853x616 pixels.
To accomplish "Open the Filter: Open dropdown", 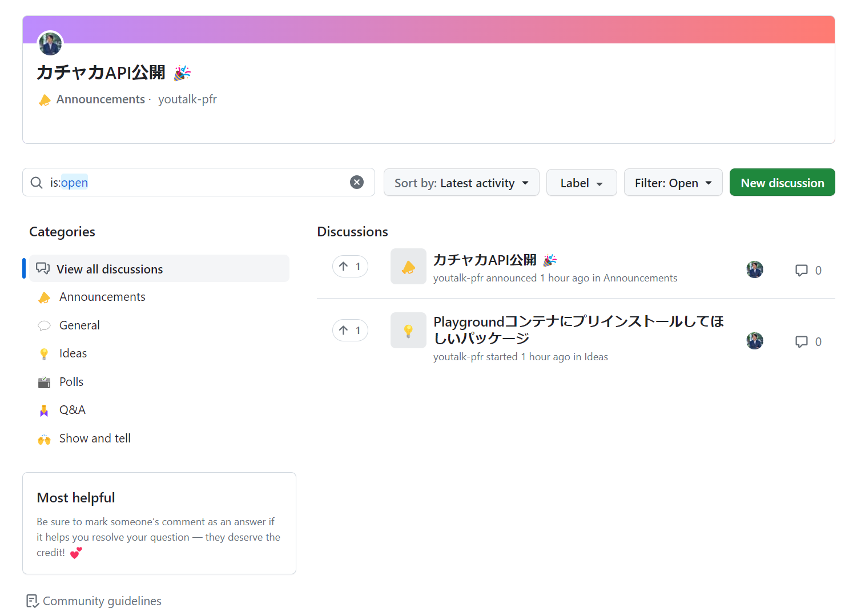I will click(673, 183).
